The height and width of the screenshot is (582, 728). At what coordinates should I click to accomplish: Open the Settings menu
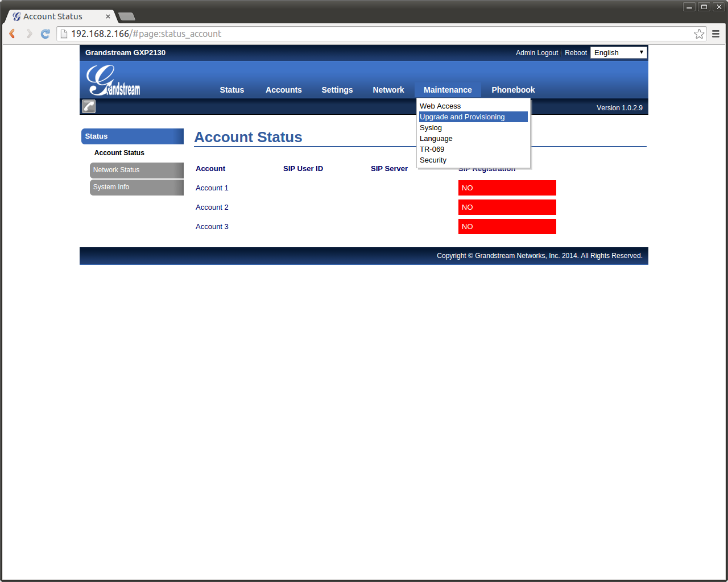click(337, 90)
